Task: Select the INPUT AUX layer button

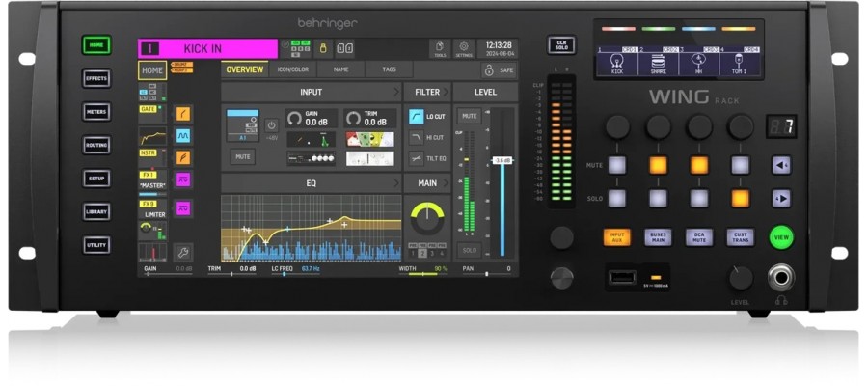Action: click(616, 237)
